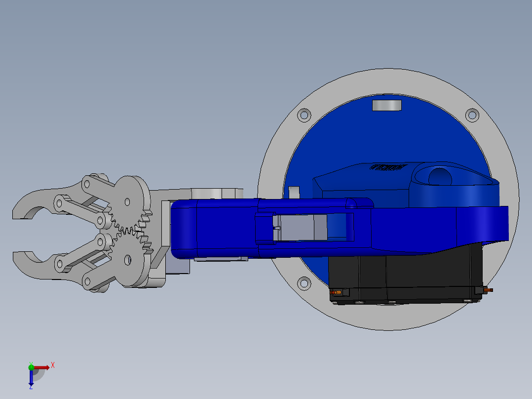Screen dimensions: 532x399
Task: Click the embossed text on the blue shoulder housing
Action: click(x=388, y=167)
